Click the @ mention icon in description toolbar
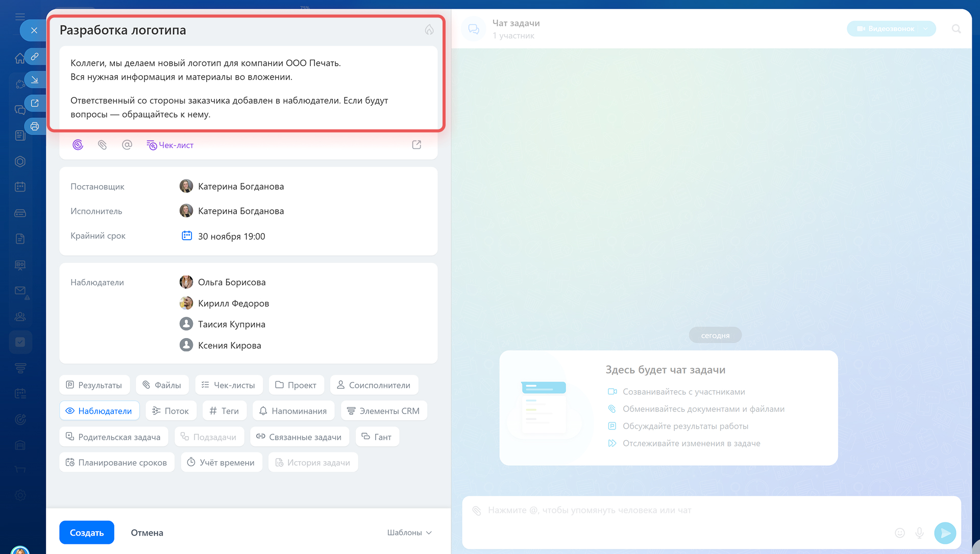 [x=127, y=145]
